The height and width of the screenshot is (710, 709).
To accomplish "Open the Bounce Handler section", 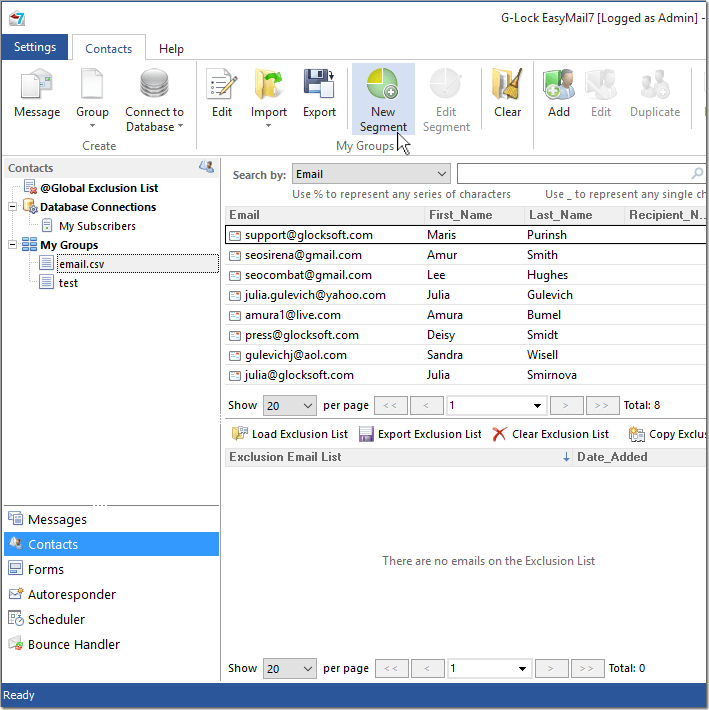I will point(111,644).
